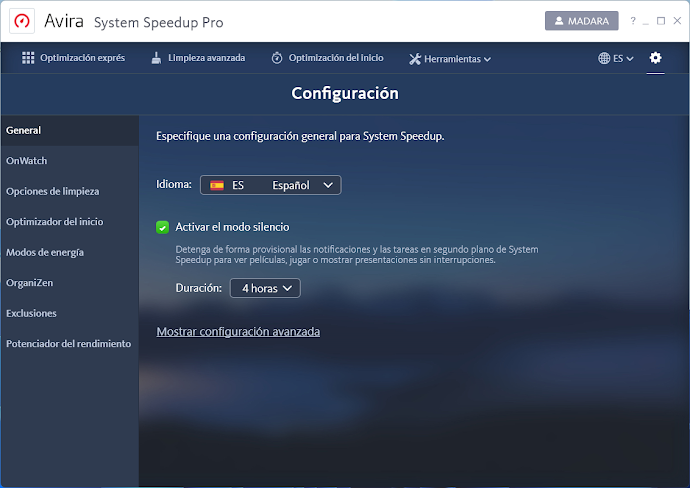Viewport: 690px width, 488px height.
Task: Select Optimizador del inicio in sidebar
Action: 70,222
